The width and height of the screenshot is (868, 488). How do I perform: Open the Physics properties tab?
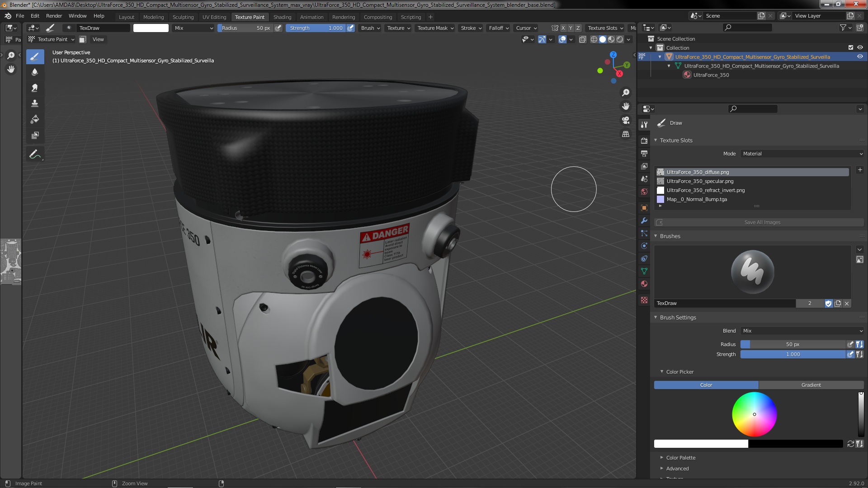point(644,246)
